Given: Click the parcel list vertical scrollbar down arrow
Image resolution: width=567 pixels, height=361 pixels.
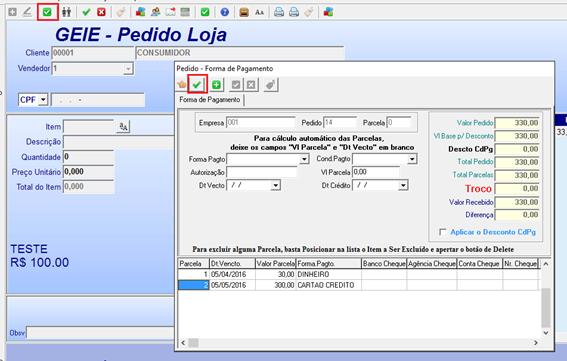Looking at the screenshot, I should (x=546, y=332).
